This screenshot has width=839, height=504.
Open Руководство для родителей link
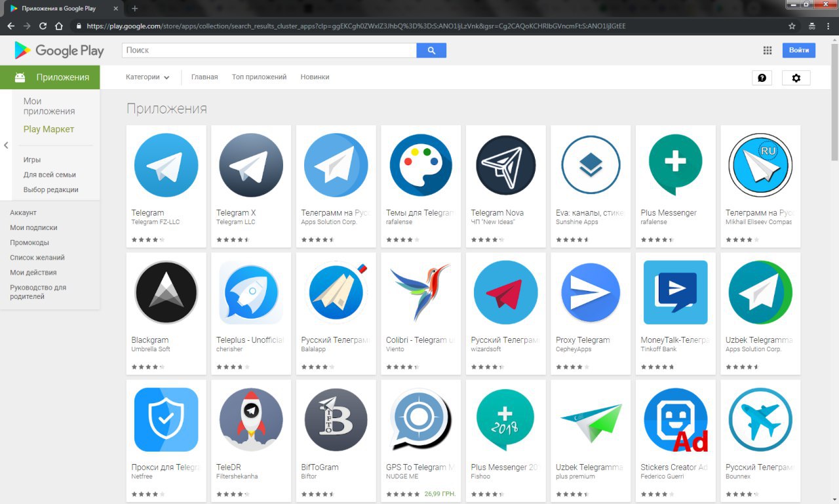pos(38,292)
